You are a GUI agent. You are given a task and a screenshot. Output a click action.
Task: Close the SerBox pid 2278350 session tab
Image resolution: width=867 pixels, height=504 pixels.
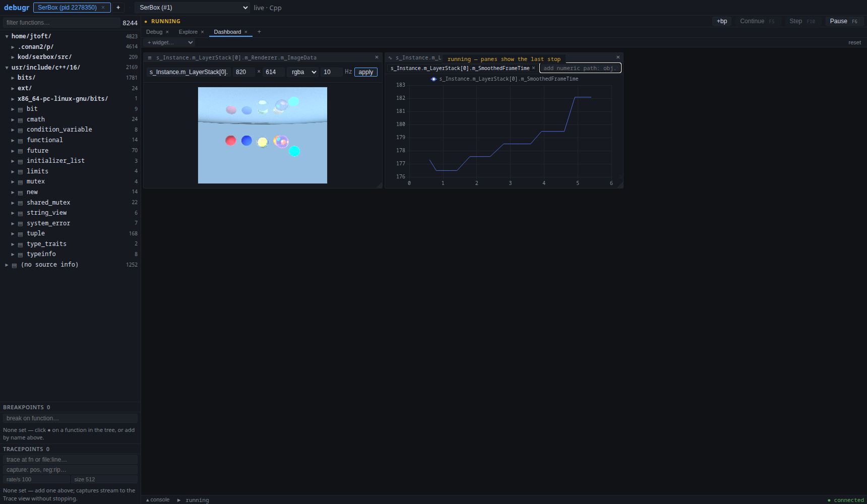click(103, 8)
